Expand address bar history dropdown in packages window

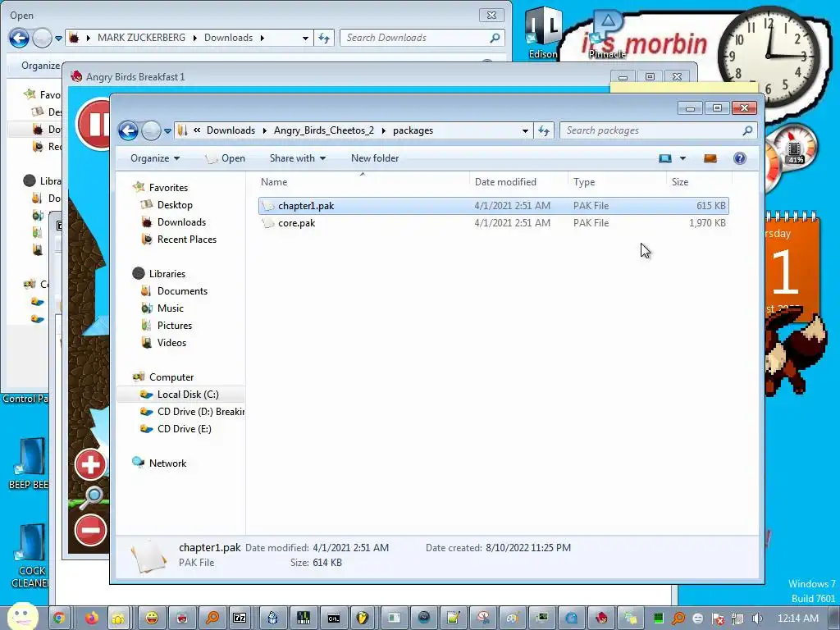[525, 130]
